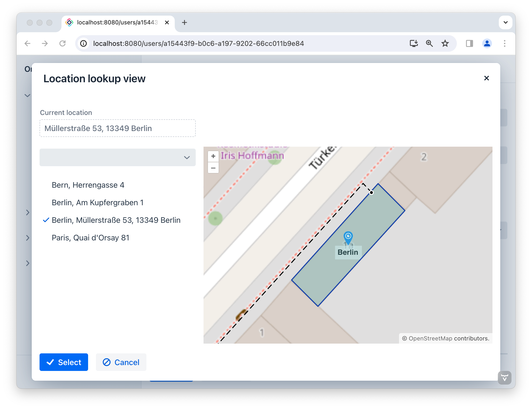This screenshot has width=532, height=409.
Task: Close the Location lookup dialog with X
Action: [x=486, y=78]
